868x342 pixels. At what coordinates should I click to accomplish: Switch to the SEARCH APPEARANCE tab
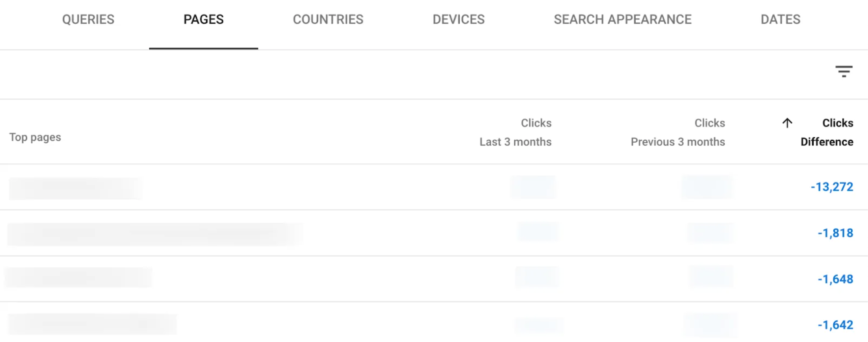point(623,20)
